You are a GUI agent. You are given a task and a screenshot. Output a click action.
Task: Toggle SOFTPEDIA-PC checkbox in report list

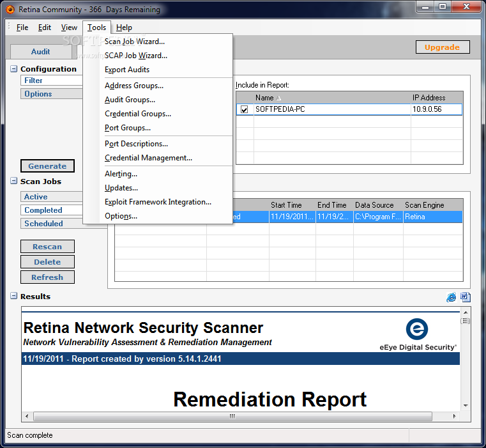pos(244,109)
